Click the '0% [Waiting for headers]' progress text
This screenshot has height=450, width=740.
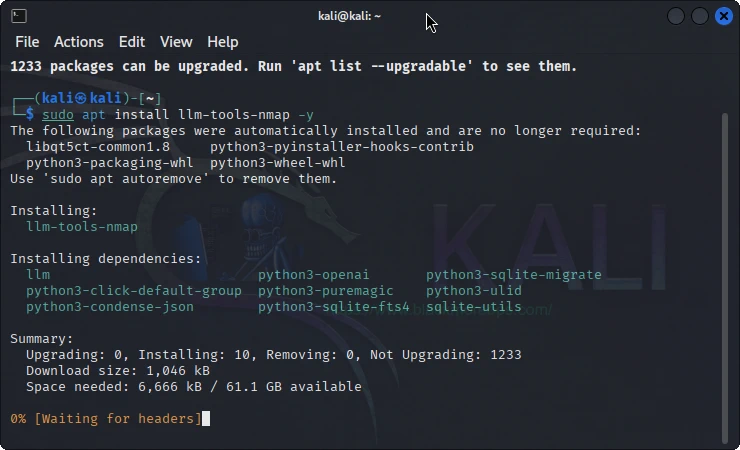[105, 418]
